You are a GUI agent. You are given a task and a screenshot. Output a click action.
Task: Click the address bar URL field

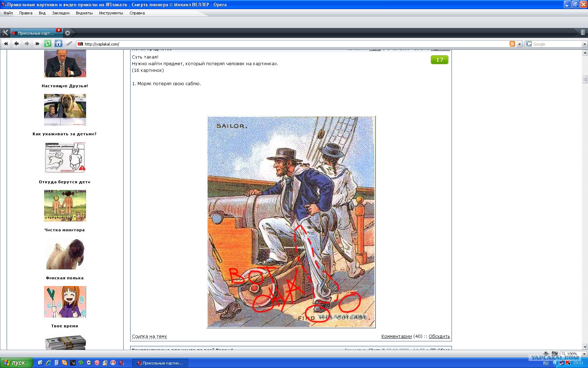[x=296, y=44]
